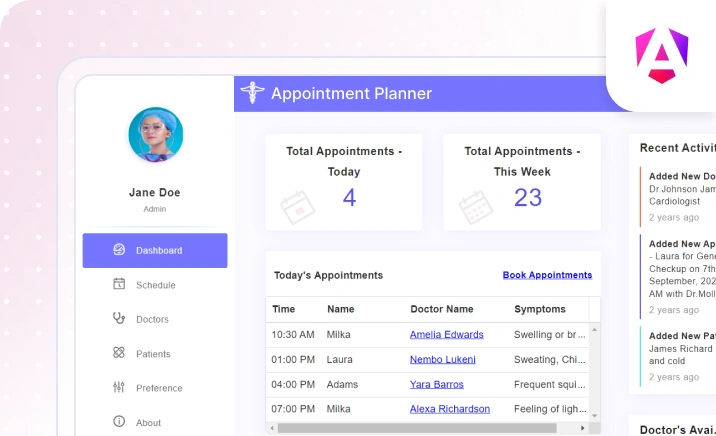This screenshot has width=716, height=436.
Task: Click the Symptoms column header
Action: tap(540, 309)
